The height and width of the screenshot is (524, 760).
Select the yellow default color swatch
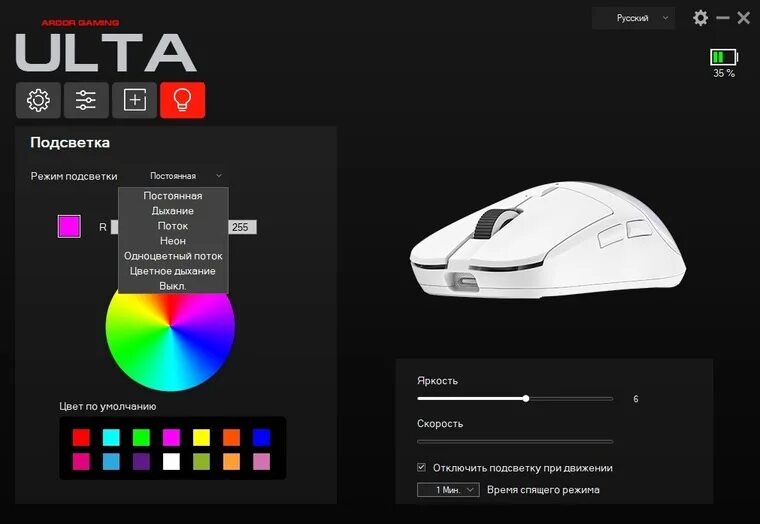pyautogui.click(x=201, y=437)
